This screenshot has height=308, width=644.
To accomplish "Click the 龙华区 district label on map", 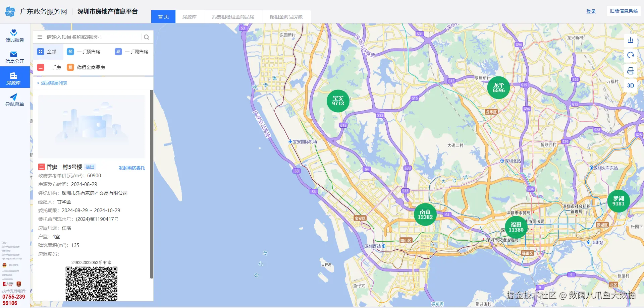I will [491, 112].
